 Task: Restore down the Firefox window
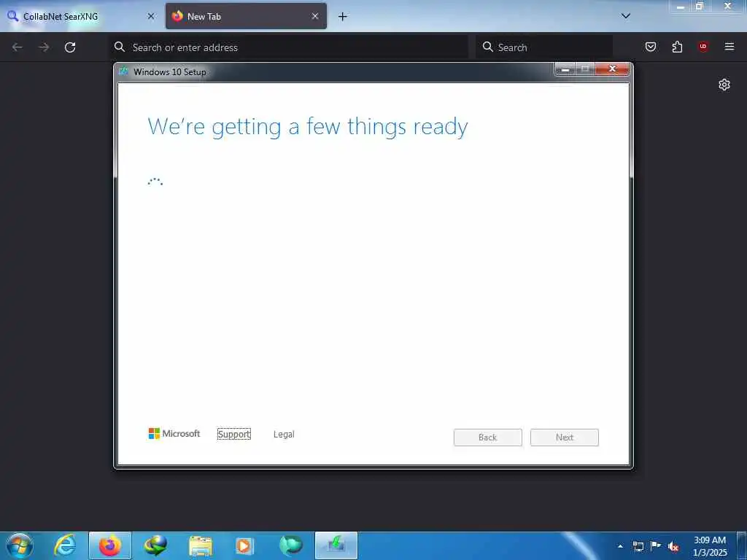point(700,7)
